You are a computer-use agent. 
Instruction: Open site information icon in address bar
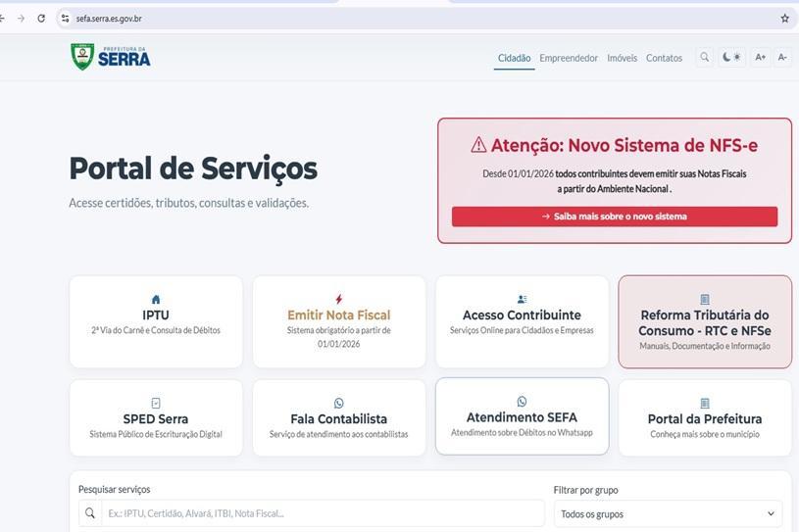click(x=65, y=19)
